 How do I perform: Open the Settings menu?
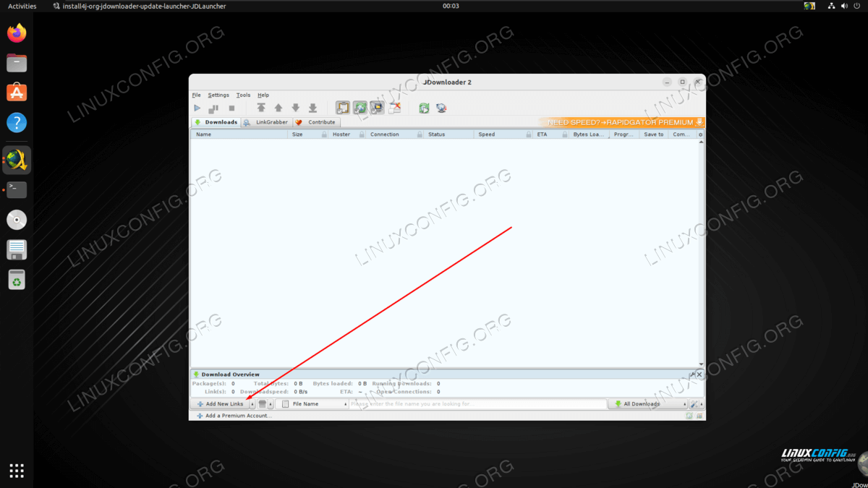click(x=218, y=95)
